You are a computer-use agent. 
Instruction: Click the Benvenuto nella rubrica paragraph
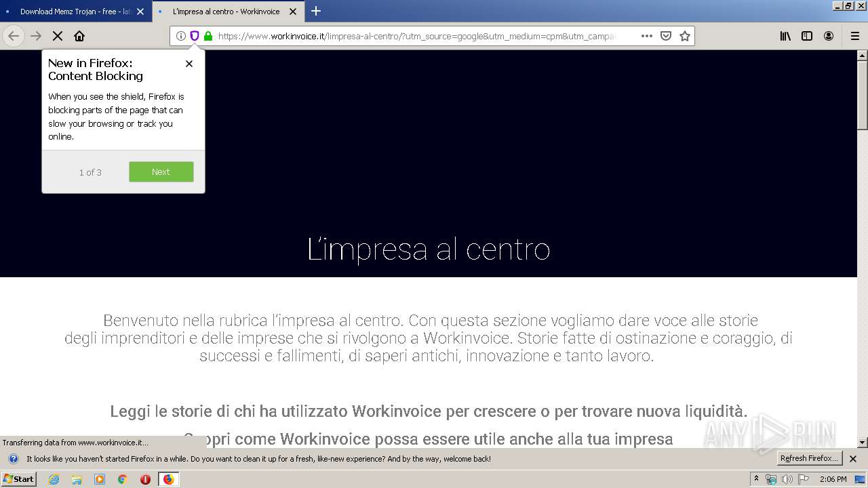pyautogui.click(x=429, y=338)
